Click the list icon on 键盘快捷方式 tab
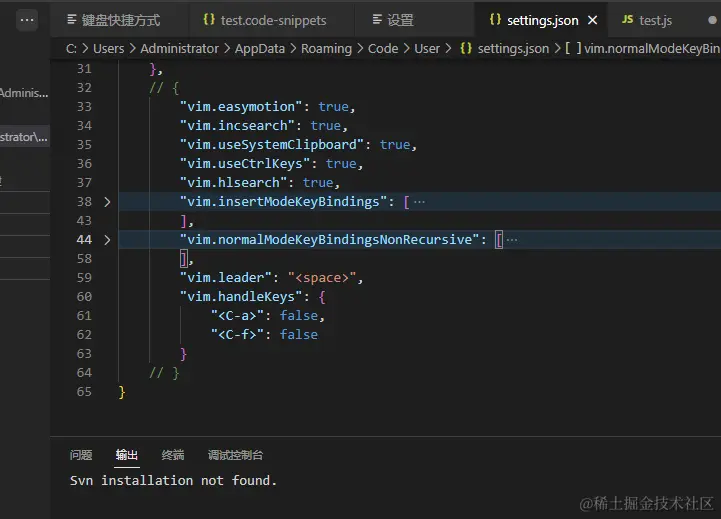 [72, 19]
